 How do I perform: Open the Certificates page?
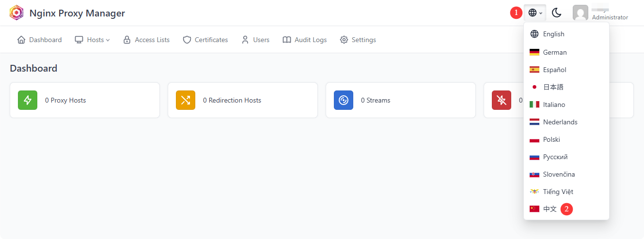[x=205, y=40]
